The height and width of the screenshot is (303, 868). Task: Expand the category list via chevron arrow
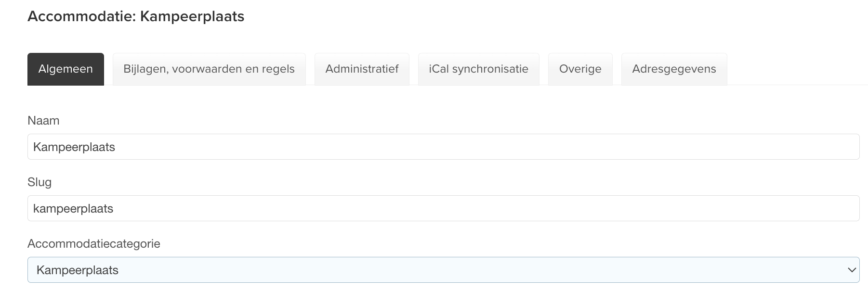(852, 270)
